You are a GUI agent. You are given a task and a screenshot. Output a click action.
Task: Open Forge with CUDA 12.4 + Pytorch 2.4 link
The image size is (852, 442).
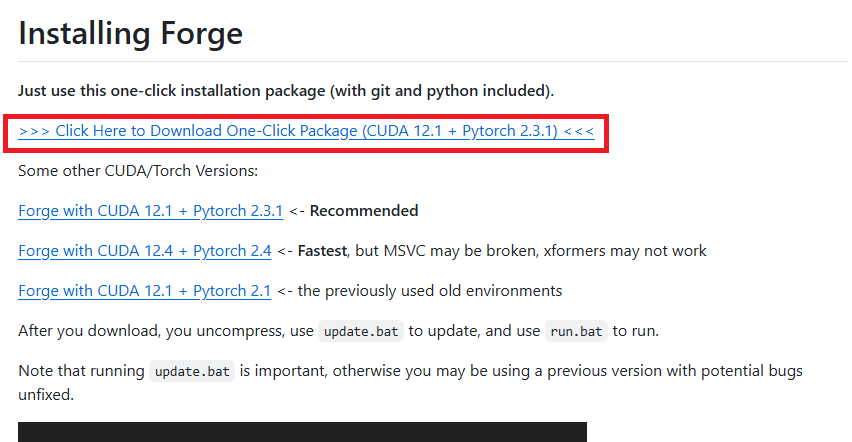145,251
